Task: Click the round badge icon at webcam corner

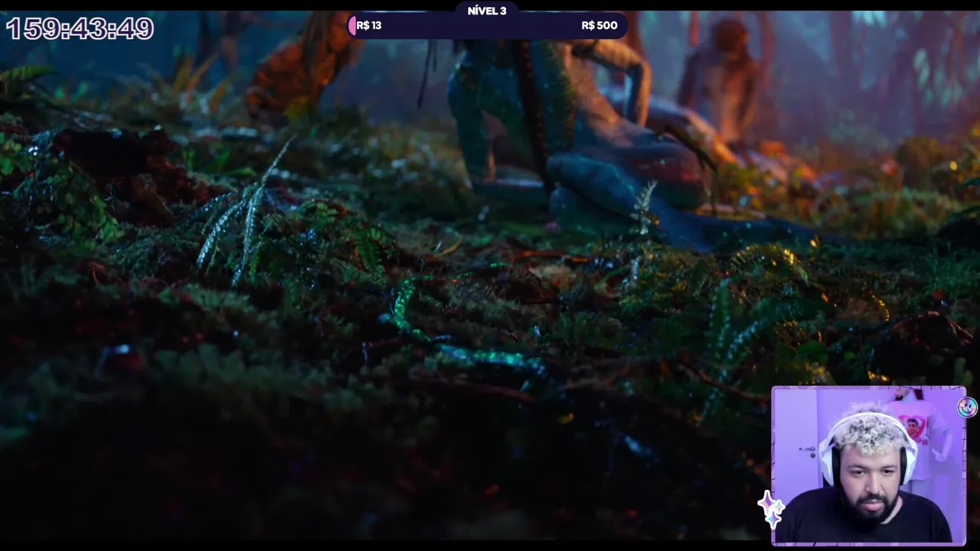Action: click(968, 407)
